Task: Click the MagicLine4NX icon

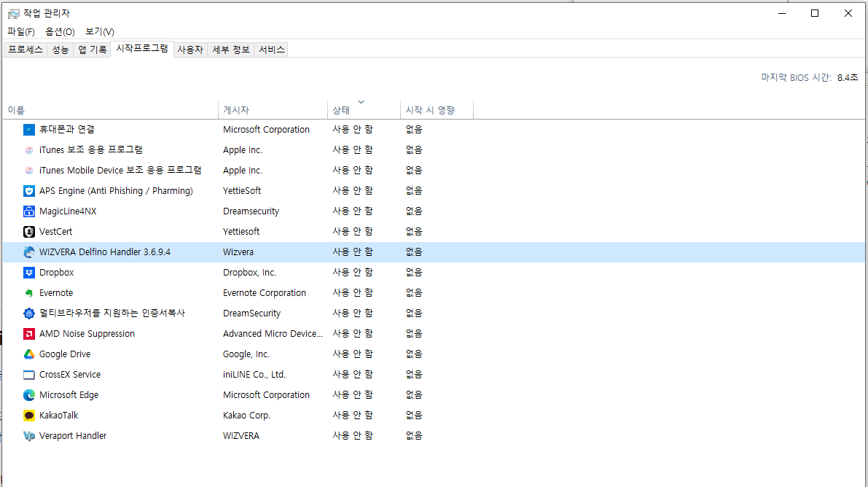Action: (29, 211)
